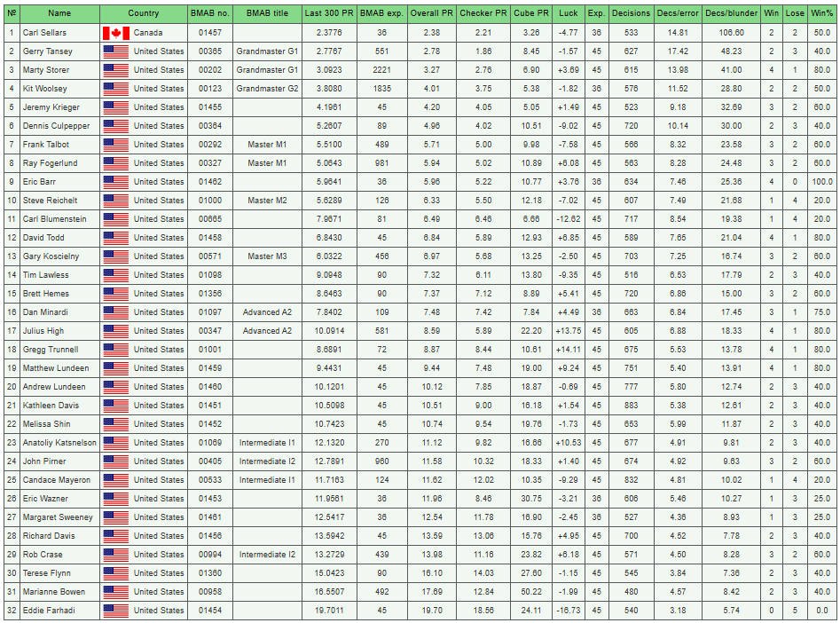This screenshot has width=840, height=623.
Task: Click the US flag next to Gerry Tansey
Action: pyautogui.click(x=115, y=52)
